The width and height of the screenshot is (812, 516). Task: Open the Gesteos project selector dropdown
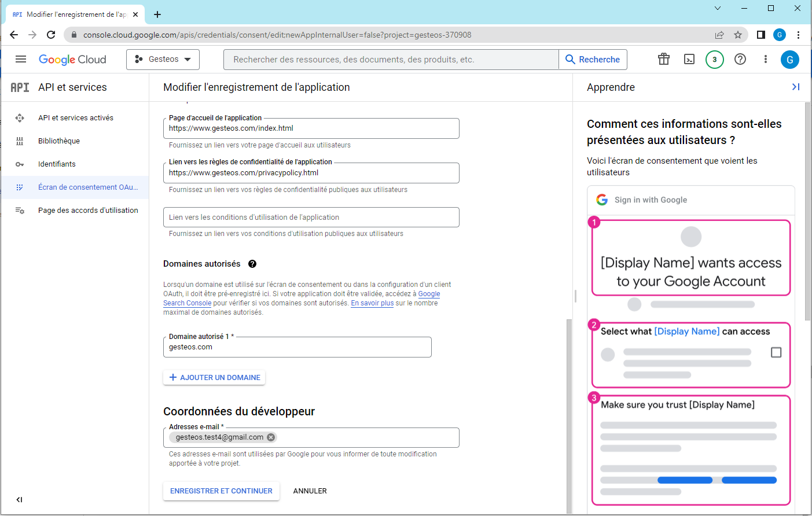[163, 59]
